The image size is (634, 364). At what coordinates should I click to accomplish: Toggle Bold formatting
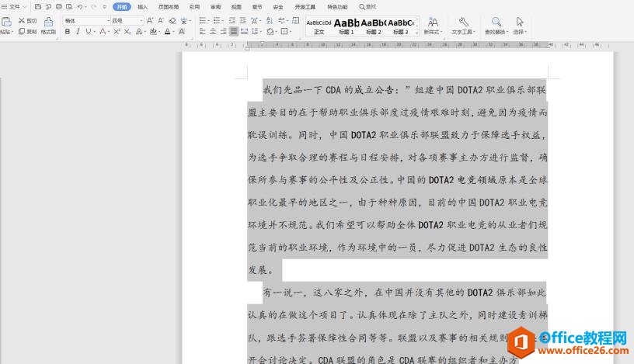[x=68, y=32]
